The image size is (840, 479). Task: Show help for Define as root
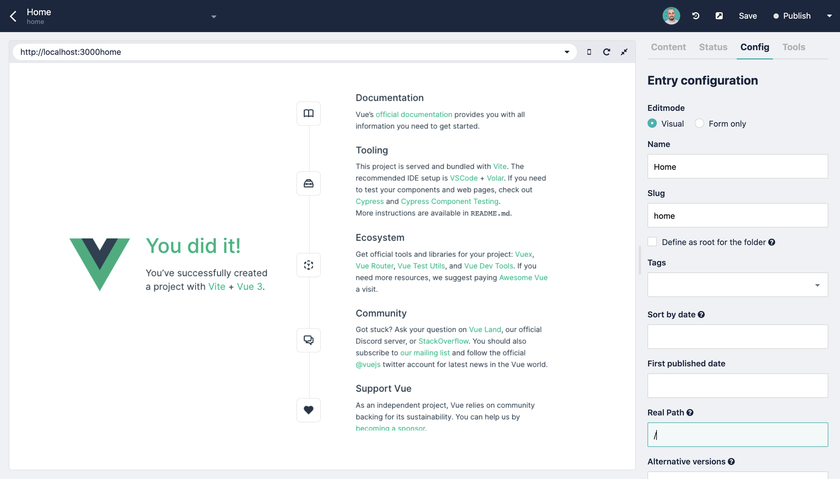click(x=771, y=242)
